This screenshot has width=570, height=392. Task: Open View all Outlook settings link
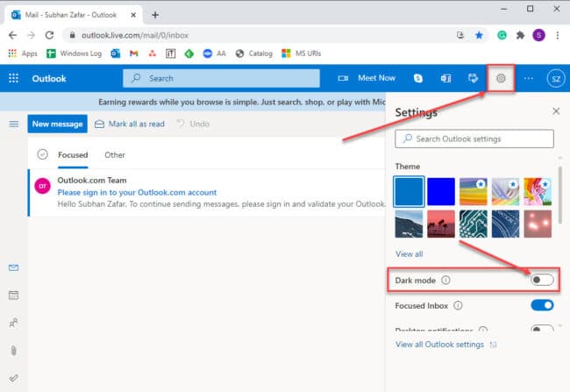439,345
